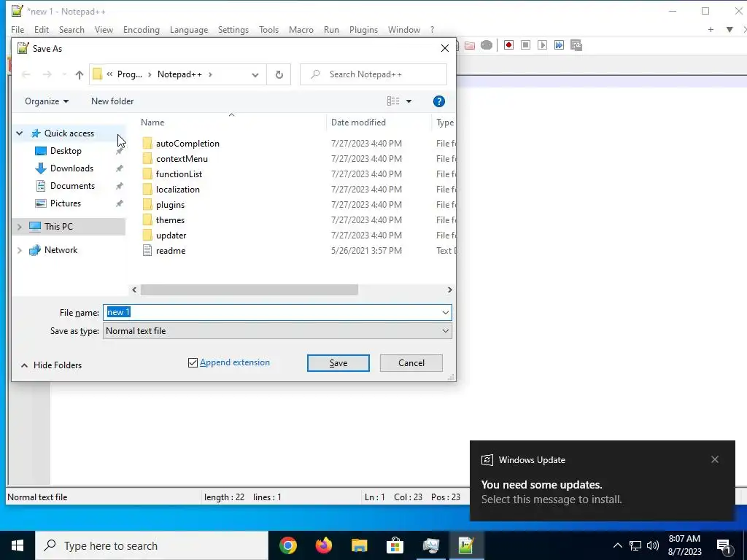Select Documents under Quick access
The height and width of the screenshot is (560, 747).
pos(72,186)
